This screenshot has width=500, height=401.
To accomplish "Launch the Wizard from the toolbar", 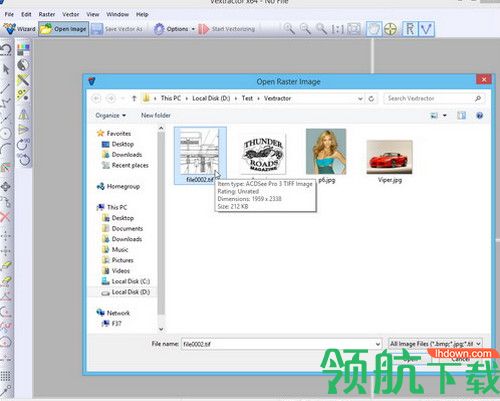I will click(19, 29).
